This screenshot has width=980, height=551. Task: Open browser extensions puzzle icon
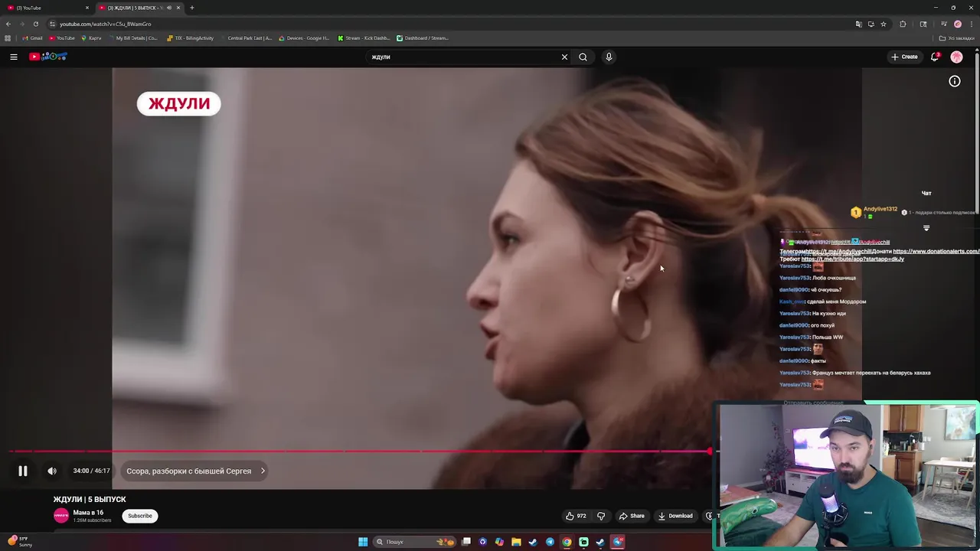[903, 24]
